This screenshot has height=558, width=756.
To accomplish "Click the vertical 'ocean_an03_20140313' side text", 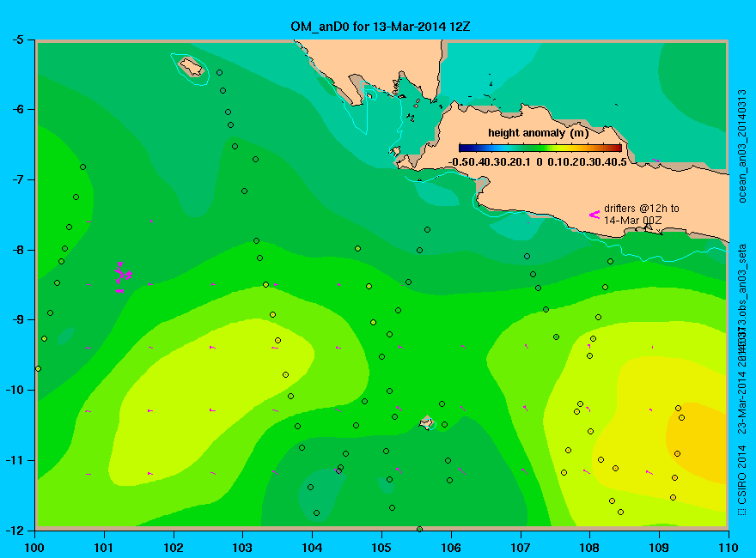I will pyautogui.click(x=742, y=146).
